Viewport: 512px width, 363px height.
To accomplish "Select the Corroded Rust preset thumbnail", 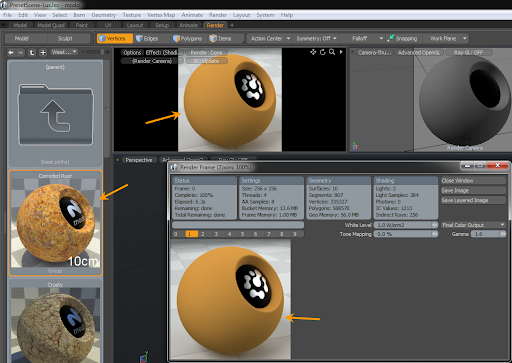I will 55,223.
